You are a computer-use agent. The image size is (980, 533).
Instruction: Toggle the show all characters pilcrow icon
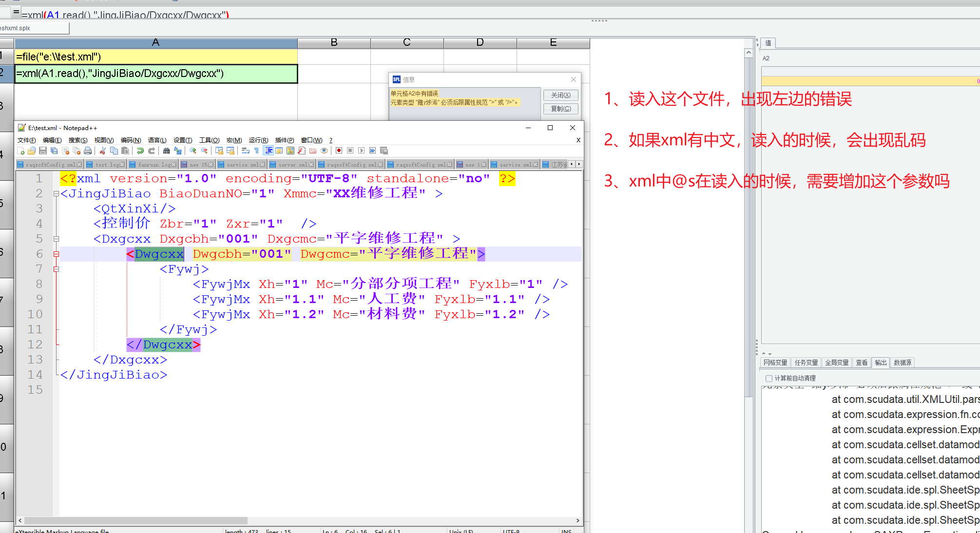257,151
